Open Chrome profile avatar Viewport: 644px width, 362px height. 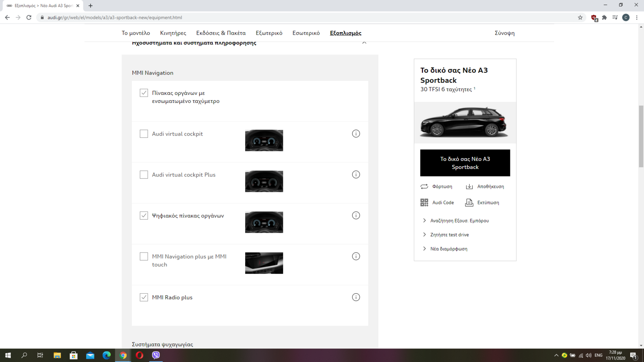(x=626, y=17)
